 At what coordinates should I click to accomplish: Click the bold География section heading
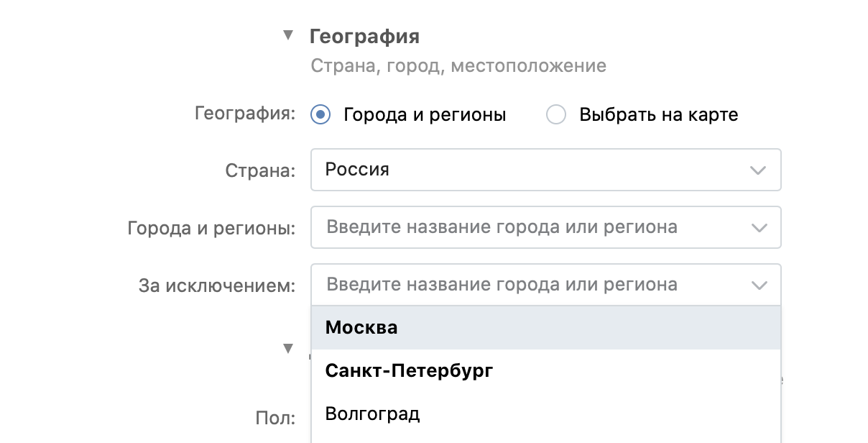click(x=364, y=36)
